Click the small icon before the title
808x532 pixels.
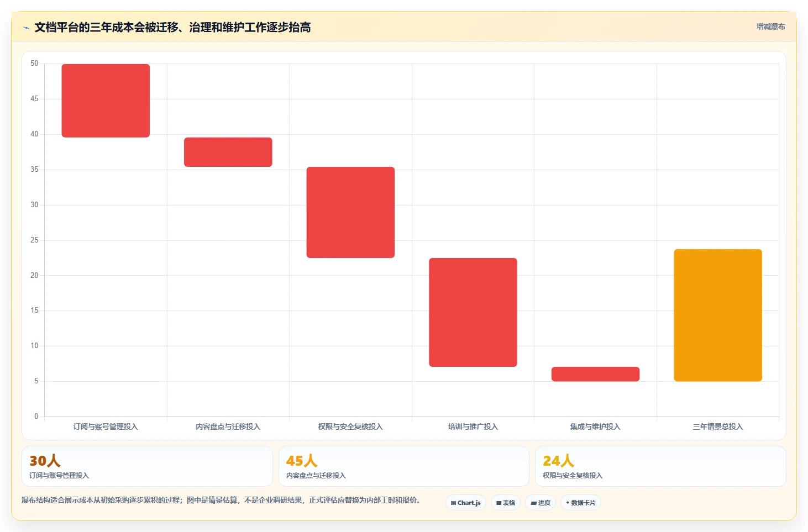26,28
